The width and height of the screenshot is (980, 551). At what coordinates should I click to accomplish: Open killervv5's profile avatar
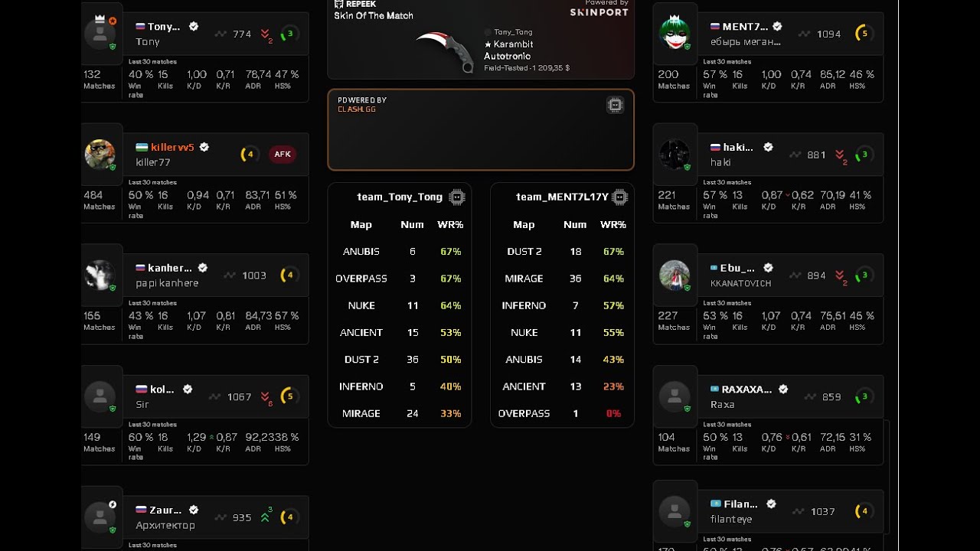[x=100, y=155]
